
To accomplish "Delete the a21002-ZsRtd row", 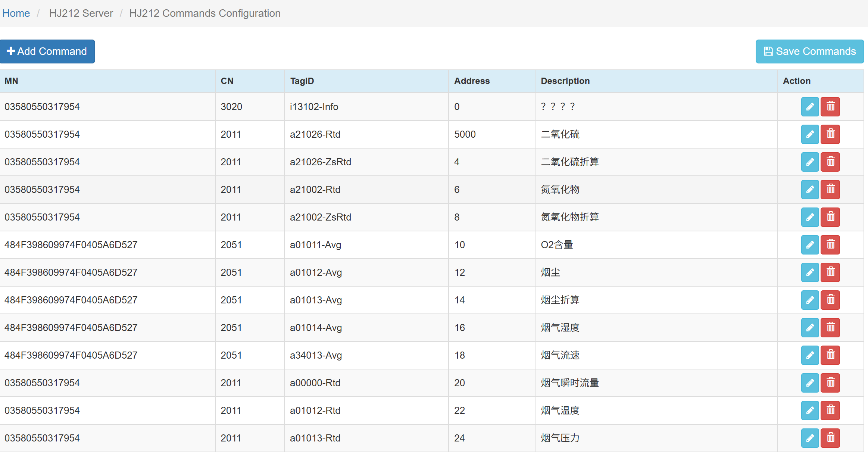I will click(830, 217).
